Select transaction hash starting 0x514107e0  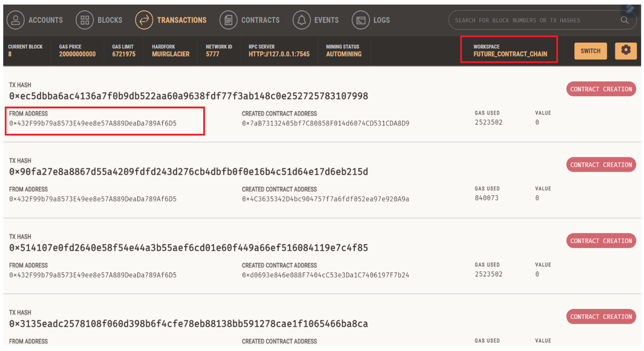tap(188, 248)
